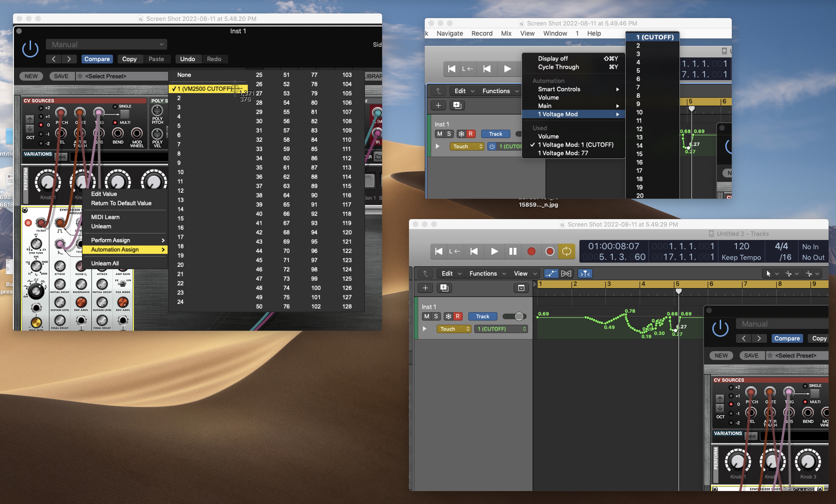
Task: Click the Play button in the 5.49.46 window
Action: pos(507,69)
